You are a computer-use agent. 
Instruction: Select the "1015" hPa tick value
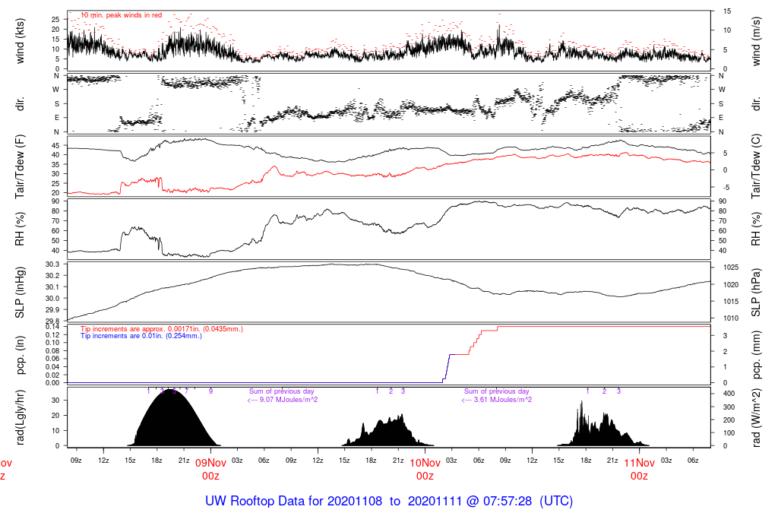click(731, 302)
